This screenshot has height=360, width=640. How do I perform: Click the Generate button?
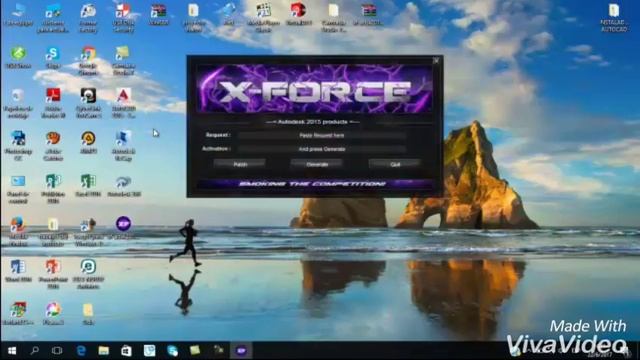[317, 164]
